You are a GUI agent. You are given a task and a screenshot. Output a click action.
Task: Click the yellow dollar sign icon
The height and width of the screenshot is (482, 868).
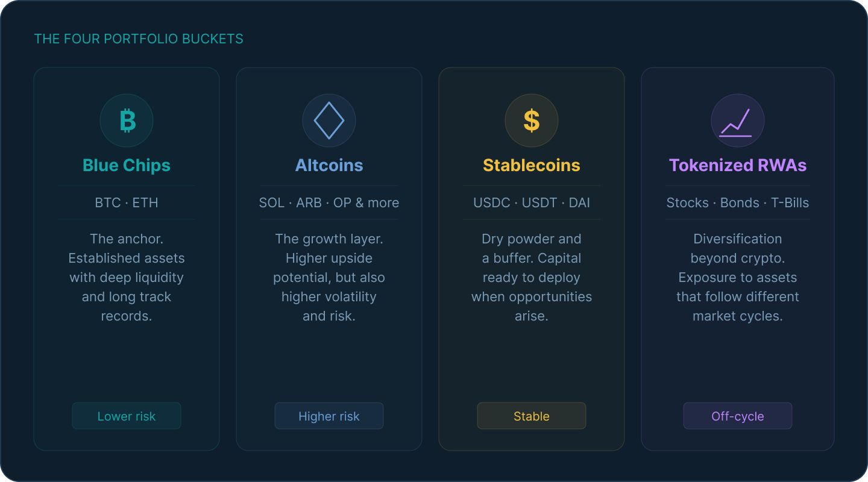click(x=532, y=120)
